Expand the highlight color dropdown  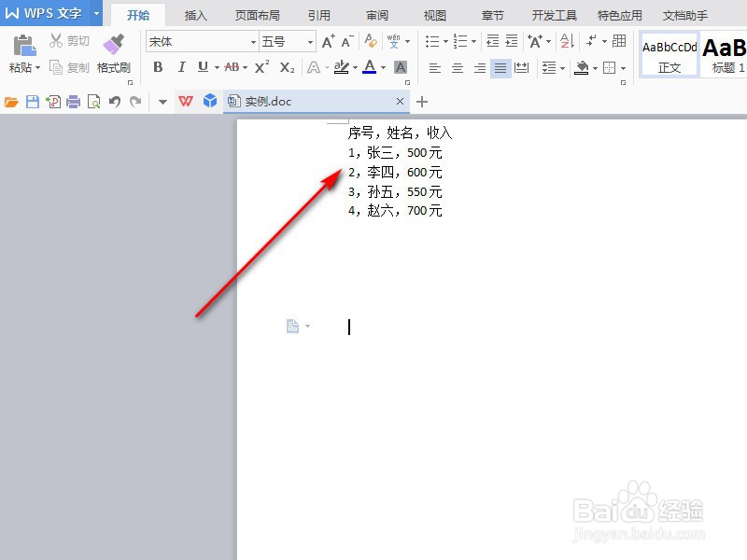(x=356, y=67)
